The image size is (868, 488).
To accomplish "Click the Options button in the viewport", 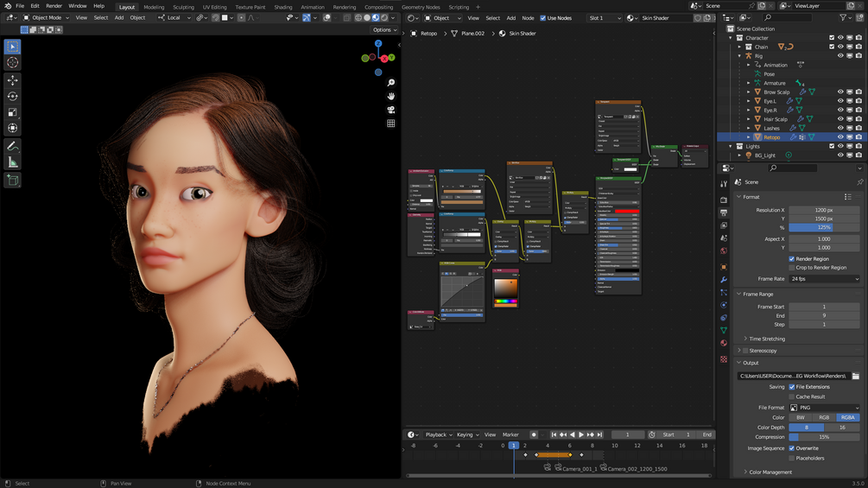I will coord(384,29).
